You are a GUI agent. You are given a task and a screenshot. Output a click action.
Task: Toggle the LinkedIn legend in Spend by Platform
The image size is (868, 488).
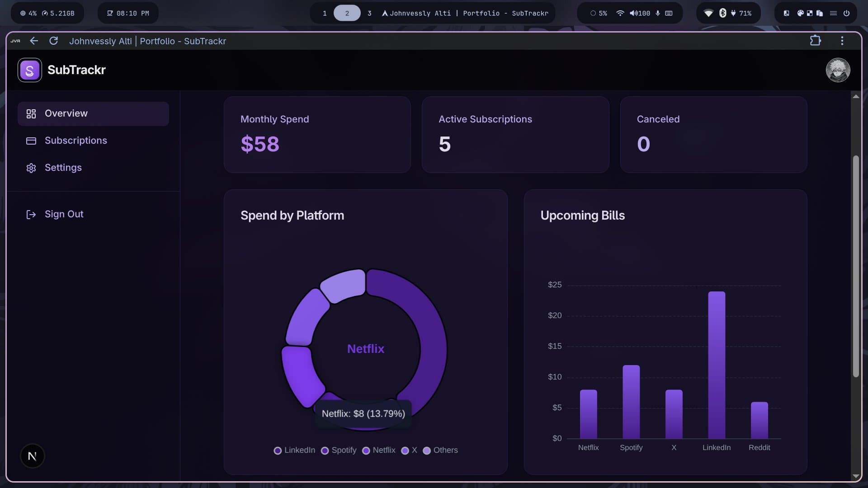tap(294, 450)
